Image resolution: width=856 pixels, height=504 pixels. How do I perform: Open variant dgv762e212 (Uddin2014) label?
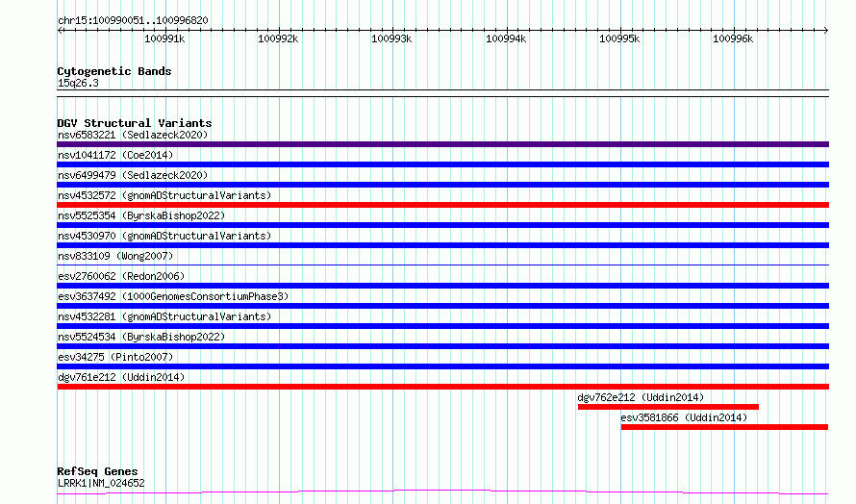[x=641, y=397]
